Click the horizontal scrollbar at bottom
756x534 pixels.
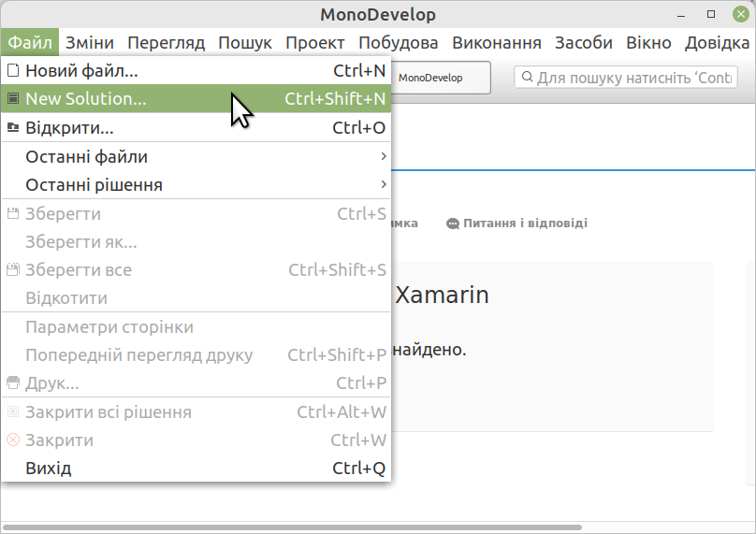(x=292, y=527)
